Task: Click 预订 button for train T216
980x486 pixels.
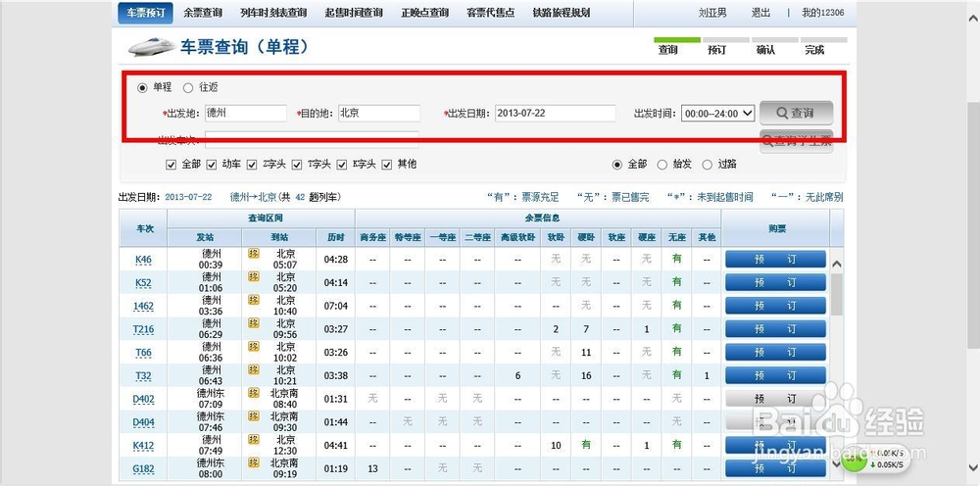Action: [x=775, y=328]
